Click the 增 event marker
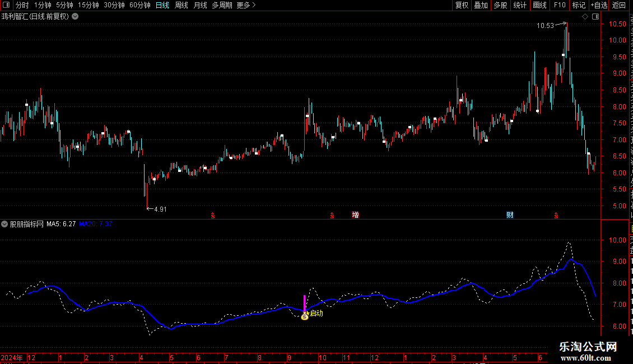 tap(355, 215)
